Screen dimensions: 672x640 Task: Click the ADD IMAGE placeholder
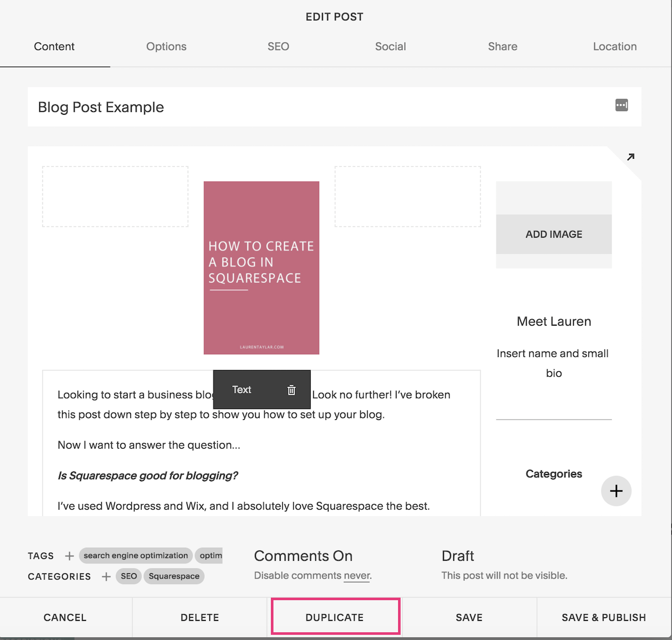(x=553, y=234)
